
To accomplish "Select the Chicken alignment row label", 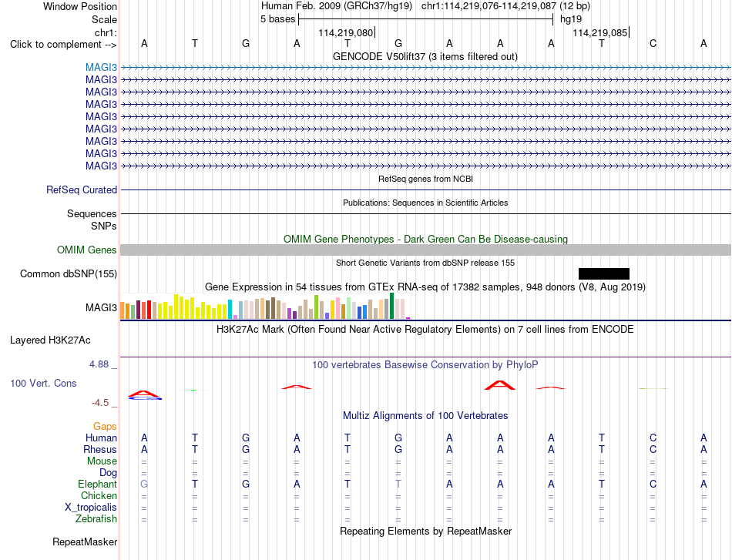I will pos(99,495).
